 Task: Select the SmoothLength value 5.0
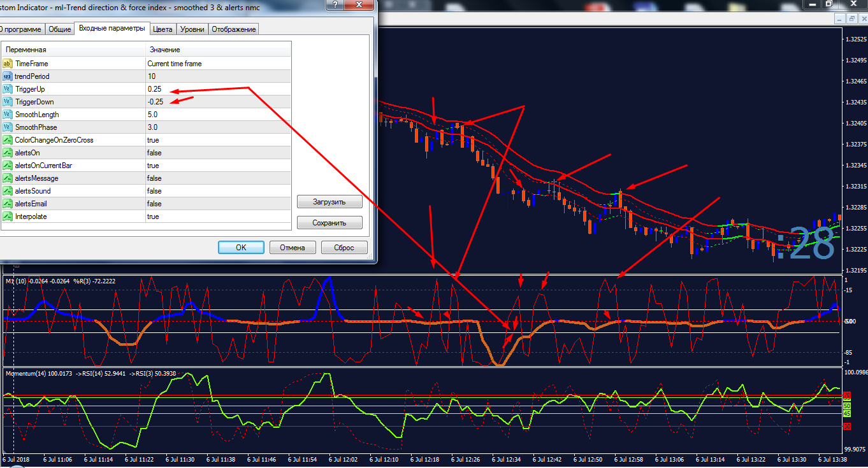tap(218, 115)
